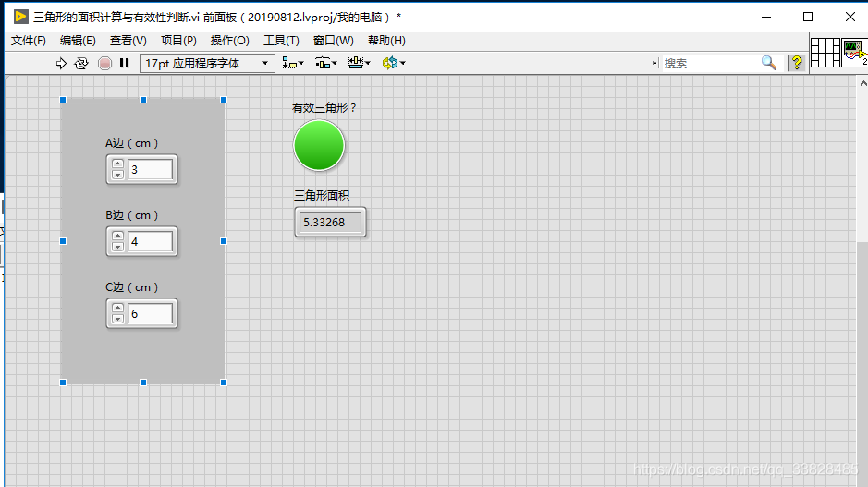The height and width of the screenshot is (487, 868).
Task: Decrement the C边 value
Action: 117,319
